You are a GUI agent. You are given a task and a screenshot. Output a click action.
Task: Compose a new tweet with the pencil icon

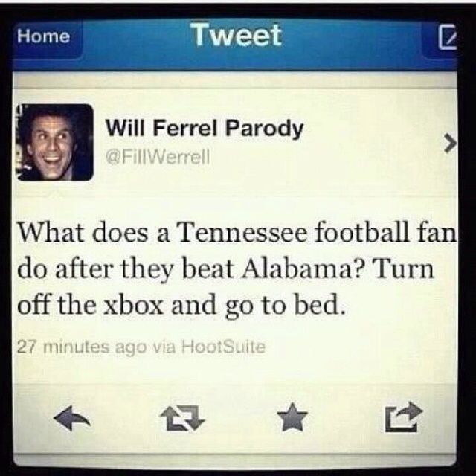point(447,37)
